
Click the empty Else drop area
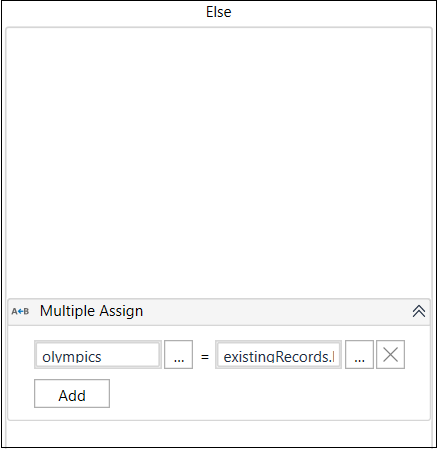tap(219, 160)
